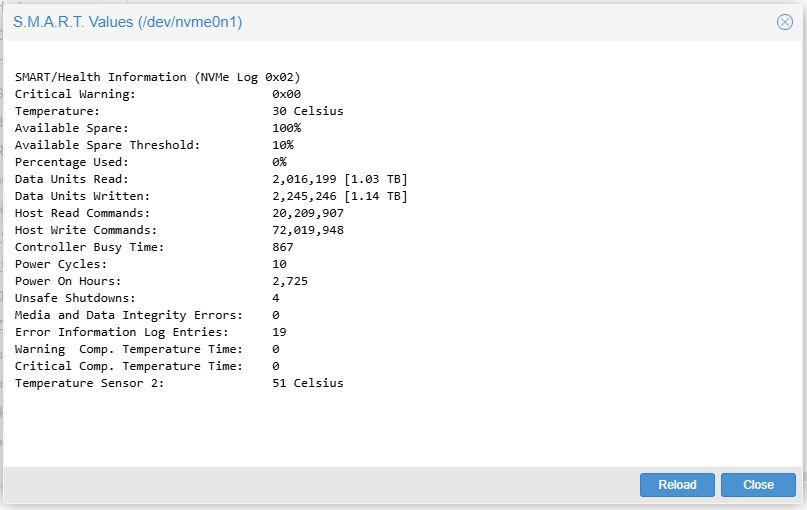Image resolution: width=807 pixels, height=510 pixels.
Task: Click the Temperature: label
Action: (57, 111)
